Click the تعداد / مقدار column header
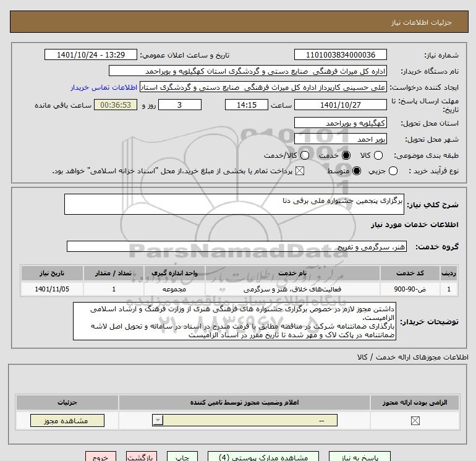The width and height of the screenshot is (476, 461). point(113,273)
